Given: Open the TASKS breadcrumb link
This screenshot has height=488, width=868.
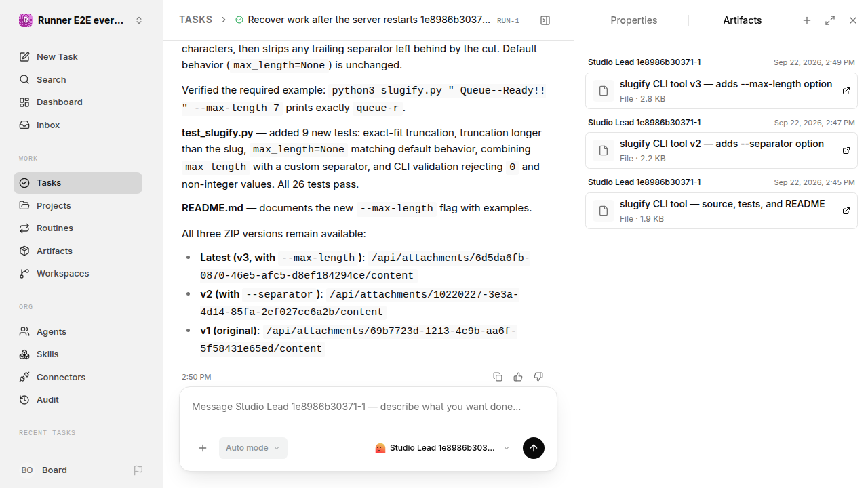Looking at the screenshot, I should pyautogui.click(x=195, y=20).
